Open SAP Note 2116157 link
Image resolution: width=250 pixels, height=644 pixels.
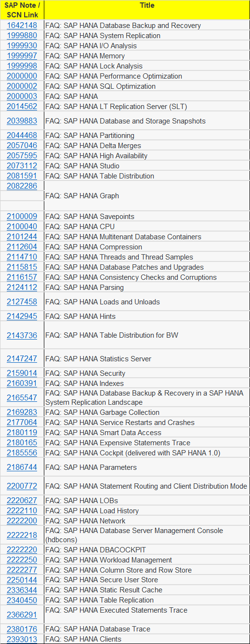(22, 277)
